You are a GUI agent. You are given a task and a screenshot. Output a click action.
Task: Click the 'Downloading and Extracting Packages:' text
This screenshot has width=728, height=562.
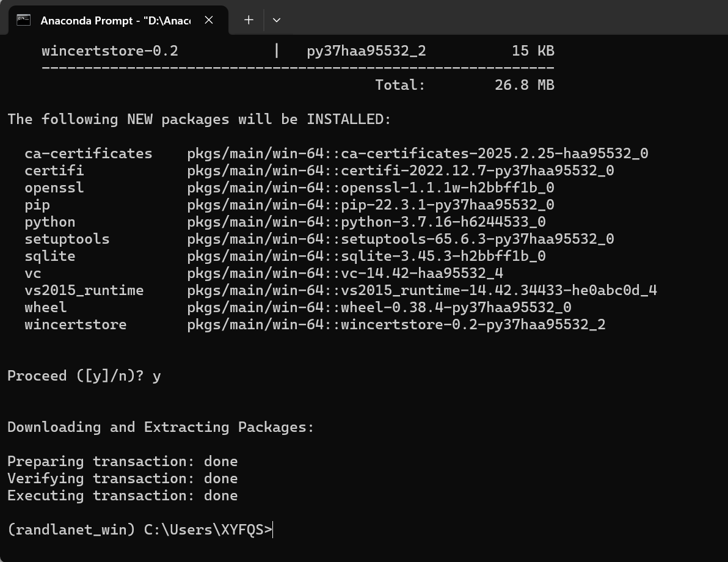(x=160, y=427)
